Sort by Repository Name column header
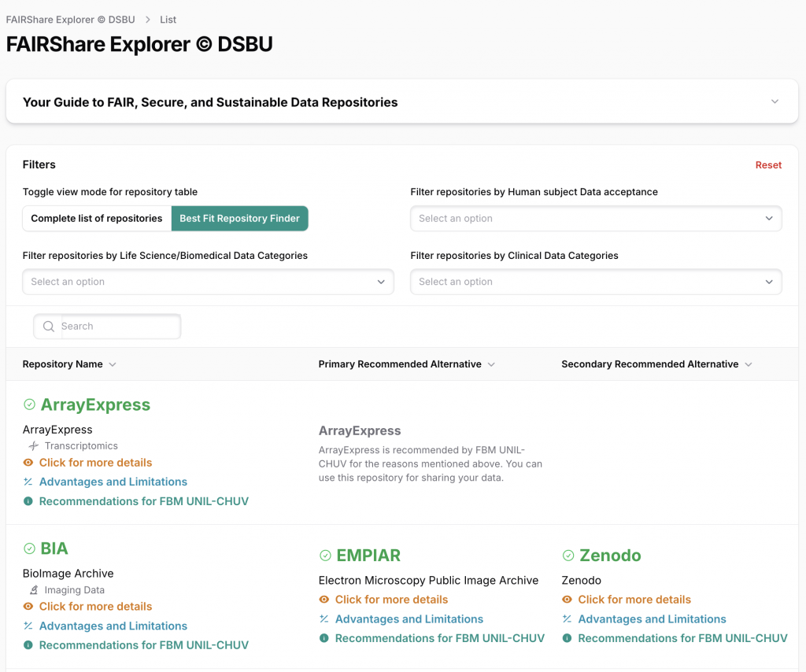 pos(63,364)
